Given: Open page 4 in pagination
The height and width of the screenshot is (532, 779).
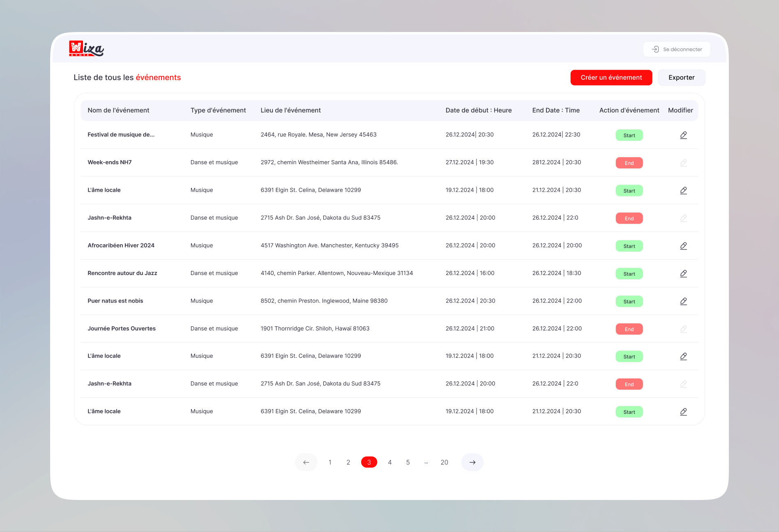Looking at the screenshot, I should 389,462.
